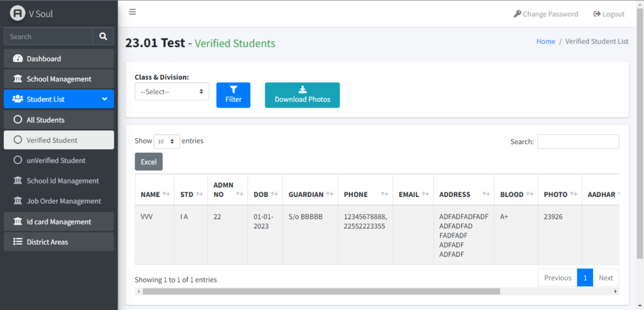Select the Verified Student radio item
644x310 pixels.
[x=58, y=140]
